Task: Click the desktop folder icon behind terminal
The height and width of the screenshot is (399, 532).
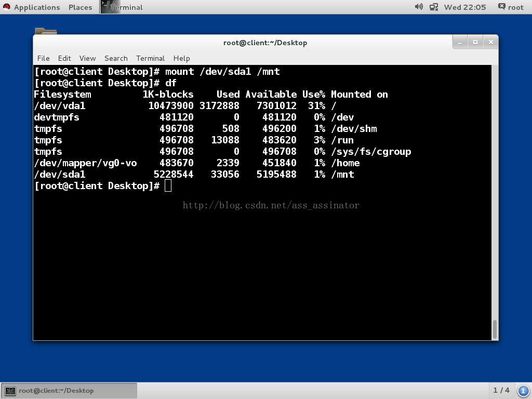Action: (46, 31)
